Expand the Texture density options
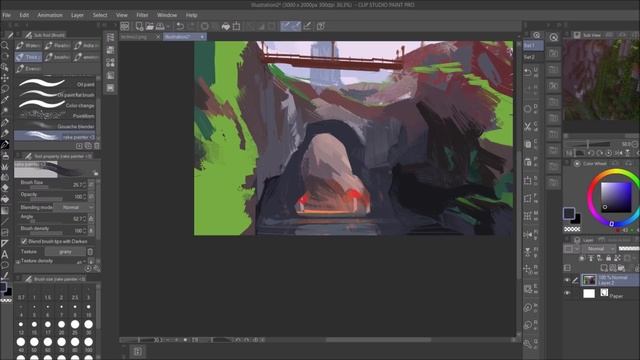 click(18, 261)
